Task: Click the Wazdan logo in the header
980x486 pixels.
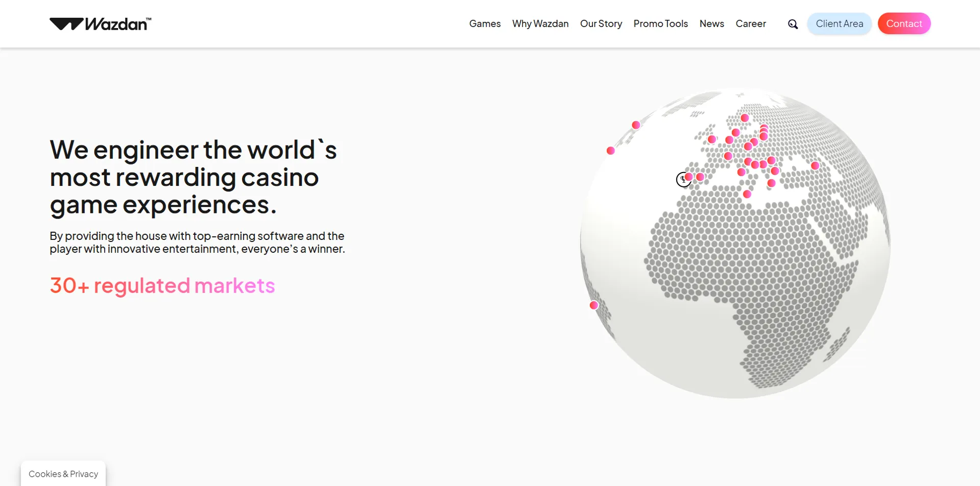Action: (x=100, y=24)
